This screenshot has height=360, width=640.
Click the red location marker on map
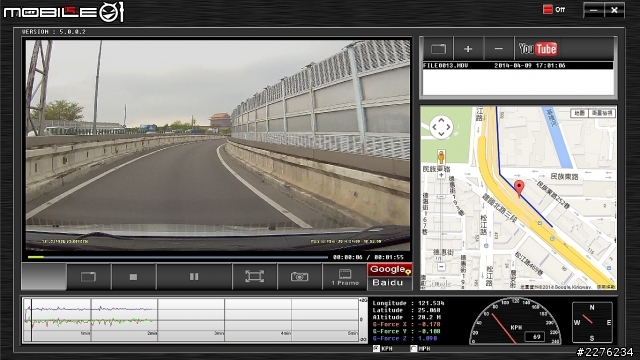click(519, 189)
